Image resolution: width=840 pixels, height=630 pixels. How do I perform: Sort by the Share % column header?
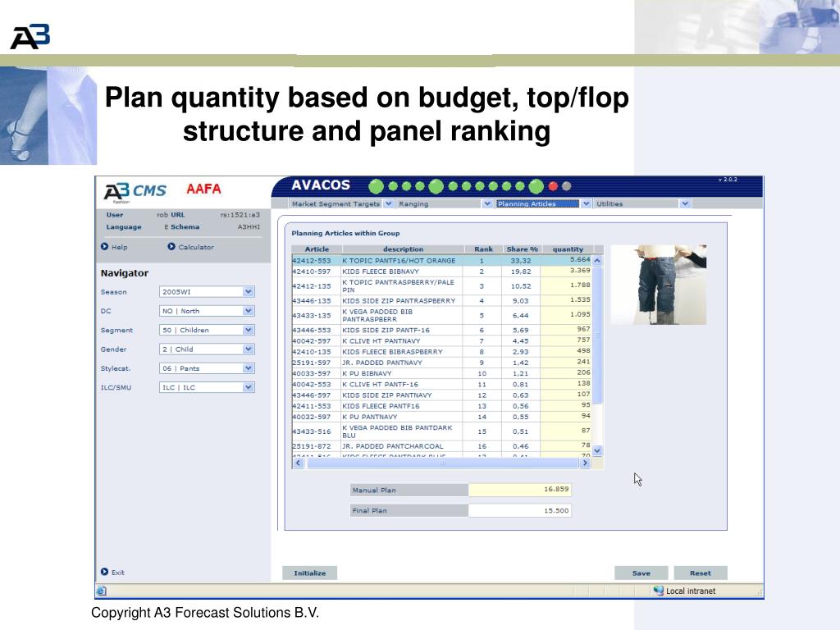522,249
